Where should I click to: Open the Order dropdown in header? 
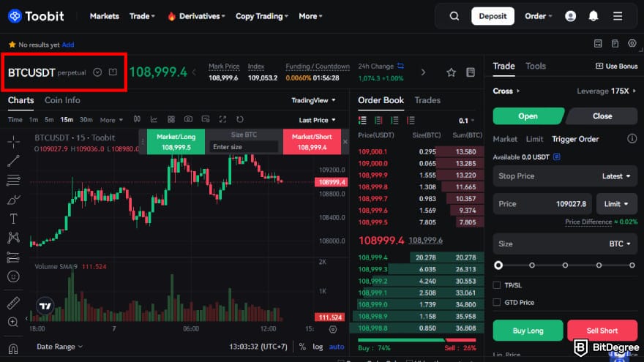pos(539,16)
